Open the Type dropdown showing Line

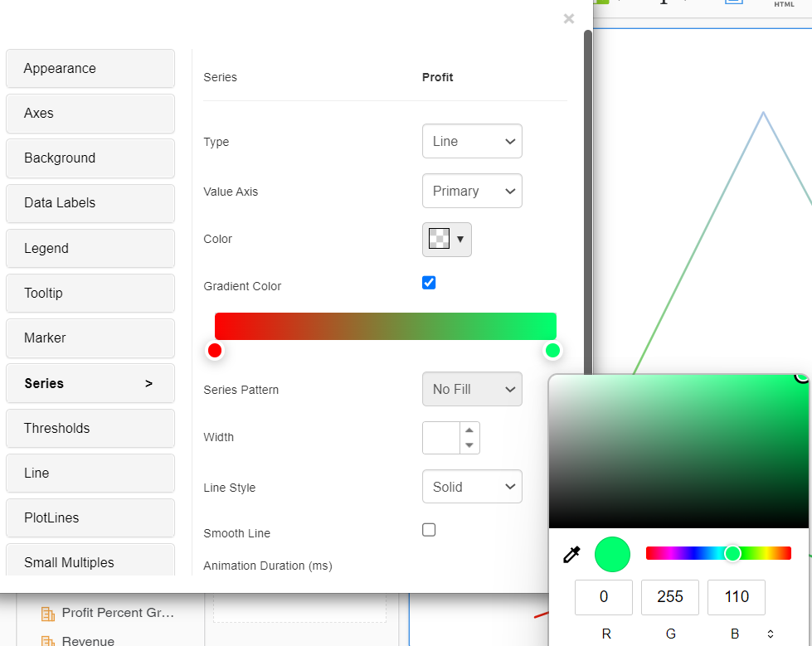tap(472, 141)
